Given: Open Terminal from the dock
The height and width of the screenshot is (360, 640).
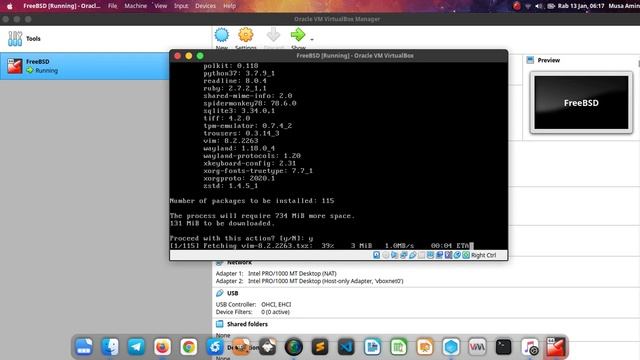Looking at the screenshot, I should [503, 347].
